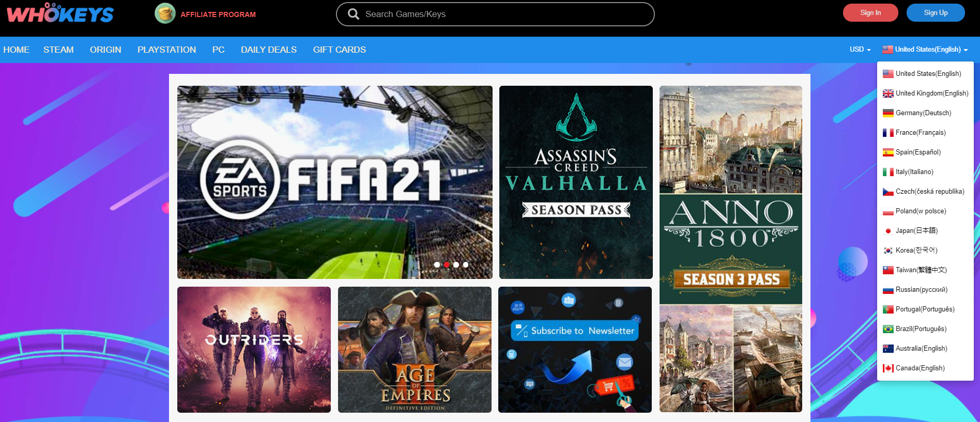Image resolution: width=980 pixels, height=422 pixels.
Task: Open the FIFA 21 banner
Action: click(x=335, y=182)
